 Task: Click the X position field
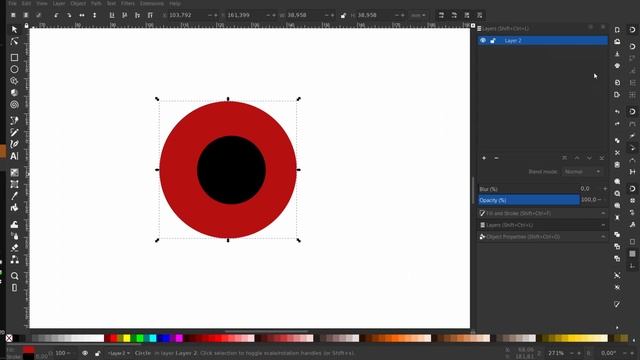coord(187,15)
